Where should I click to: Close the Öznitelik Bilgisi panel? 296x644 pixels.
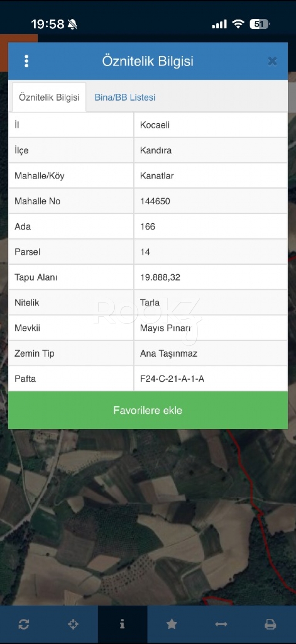click(x=272, y=61)
